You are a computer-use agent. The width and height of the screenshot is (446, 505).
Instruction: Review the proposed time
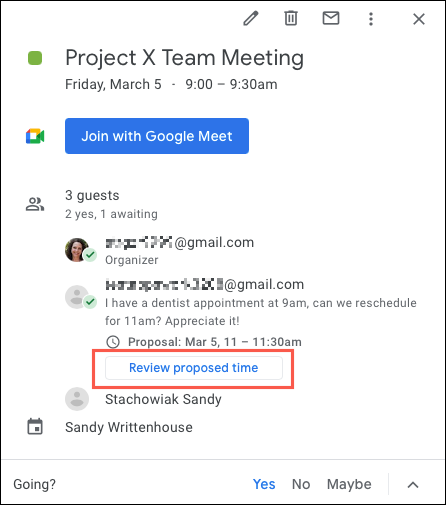pyautogui.click(x=194, y=368)
